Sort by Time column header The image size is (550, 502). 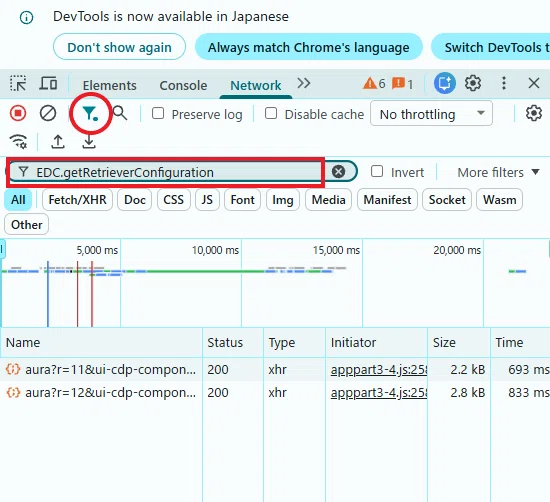(x=520, y=342)
